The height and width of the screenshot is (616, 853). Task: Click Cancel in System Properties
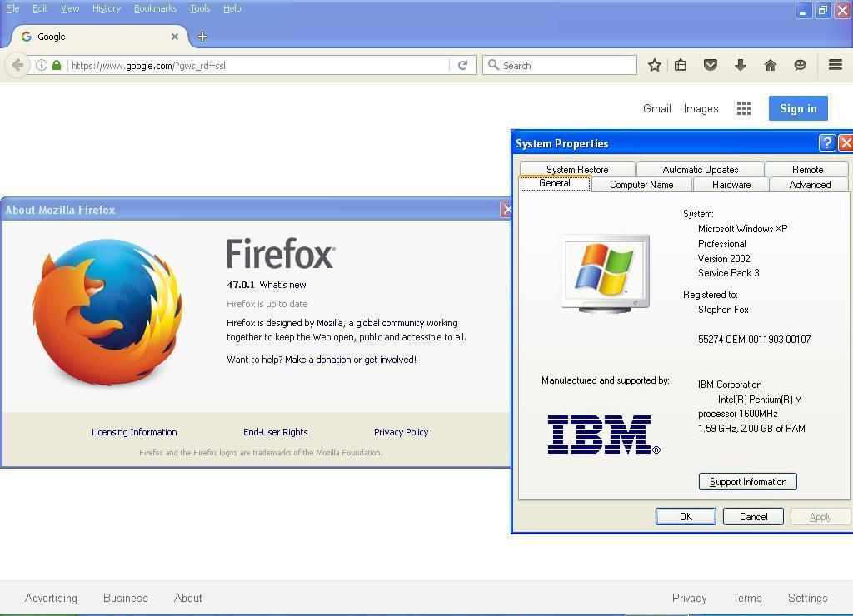[x=753, y=516]
